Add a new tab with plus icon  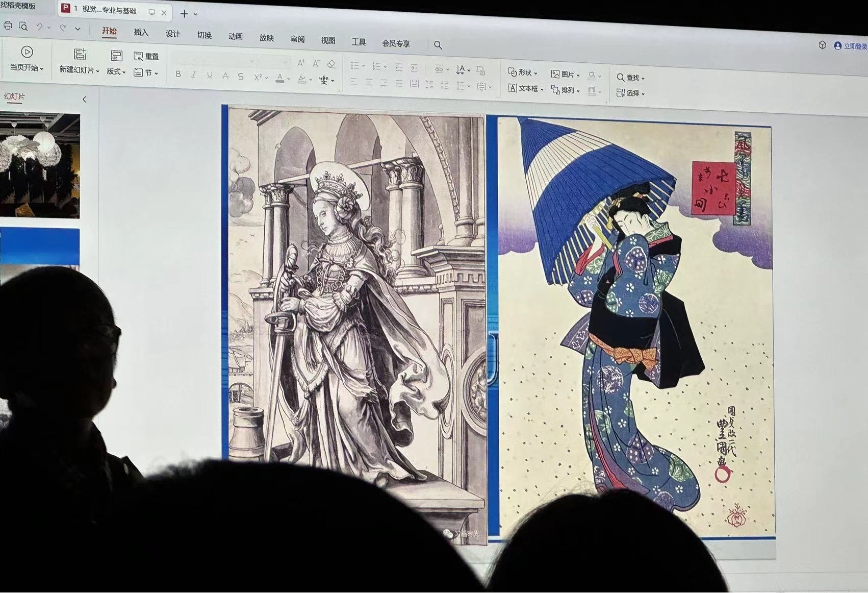pyautogui.click(x=184, y=14)
